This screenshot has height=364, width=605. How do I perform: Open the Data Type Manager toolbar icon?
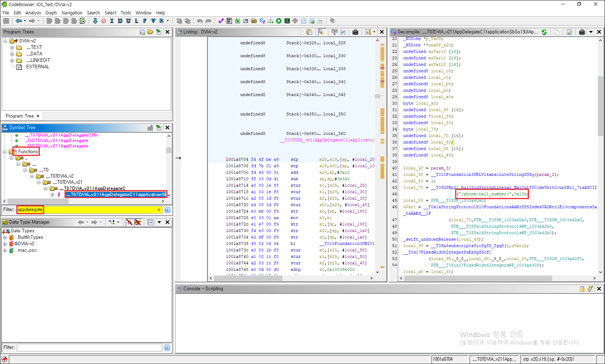click(254, 21)
